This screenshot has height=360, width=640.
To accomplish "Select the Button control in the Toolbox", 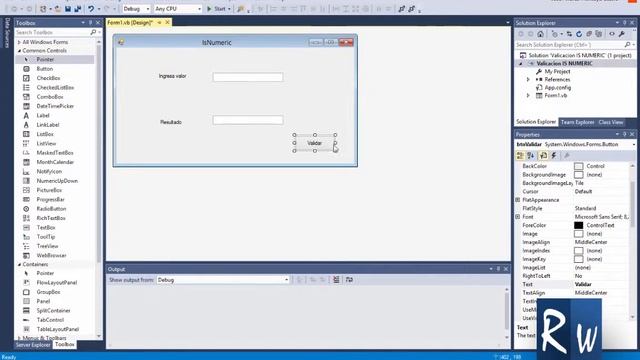I will pyautogui.click(x=44, y=69).
